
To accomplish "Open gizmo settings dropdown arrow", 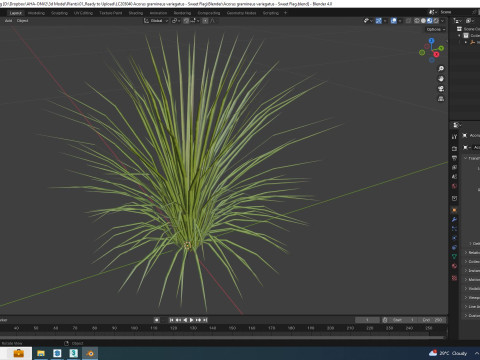I will coord(385,21).
